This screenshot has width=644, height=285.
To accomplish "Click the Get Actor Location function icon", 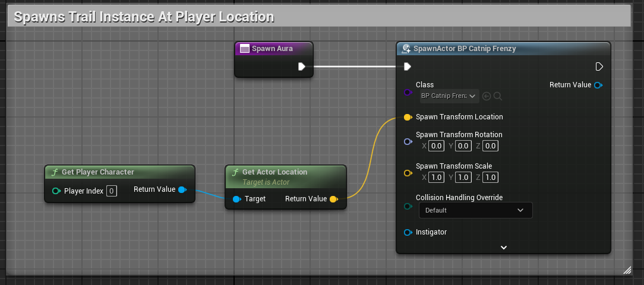I will (x=235, y=172).
